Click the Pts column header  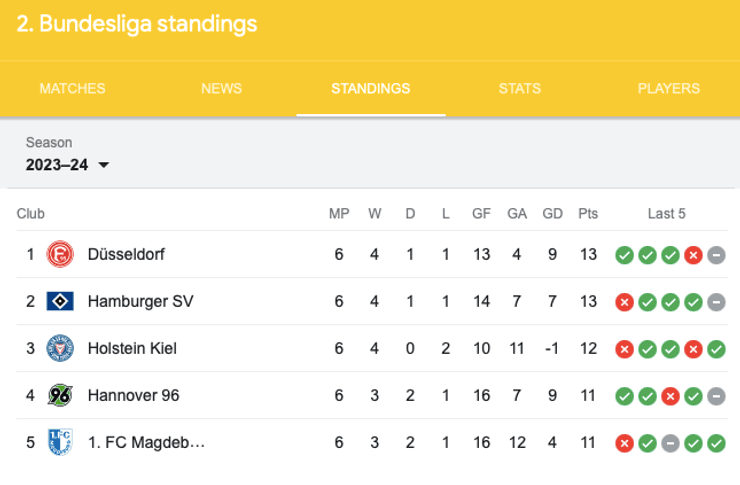588,214
